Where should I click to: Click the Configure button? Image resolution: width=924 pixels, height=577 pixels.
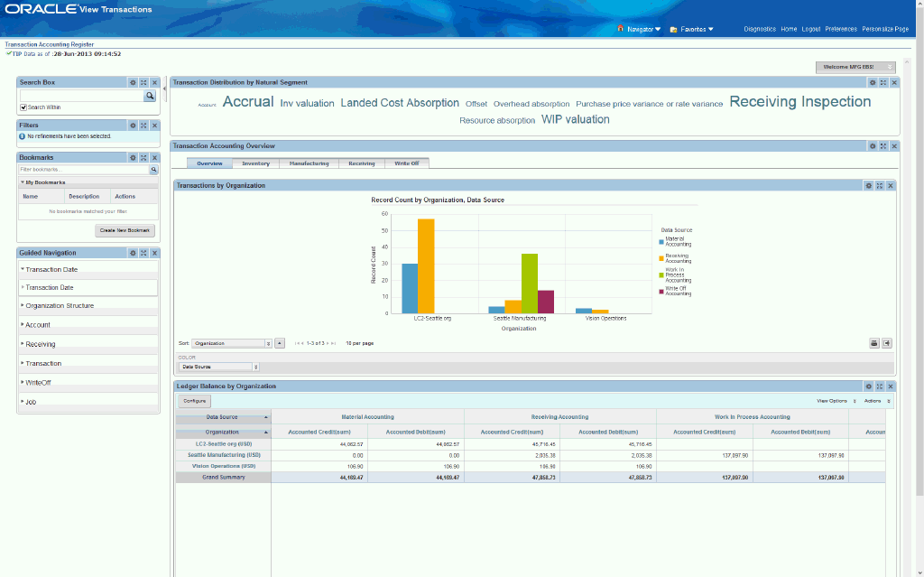click(195, 401)
